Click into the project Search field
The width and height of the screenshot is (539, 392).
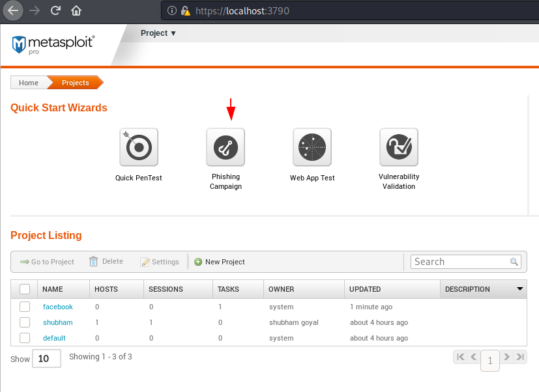(461, 262)
